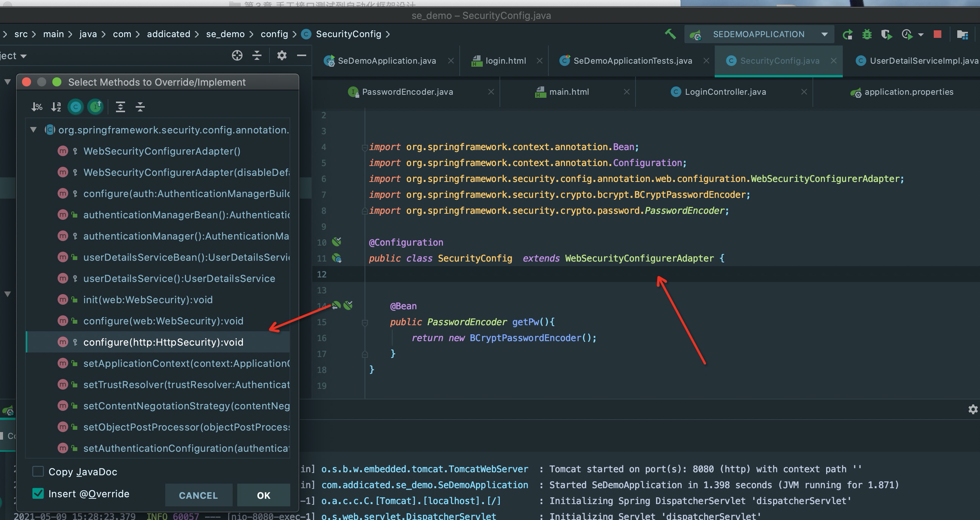This screenshot has width=980, height=520.
Task: Click the addicated breadcrumb
Action: coord(169,34)
